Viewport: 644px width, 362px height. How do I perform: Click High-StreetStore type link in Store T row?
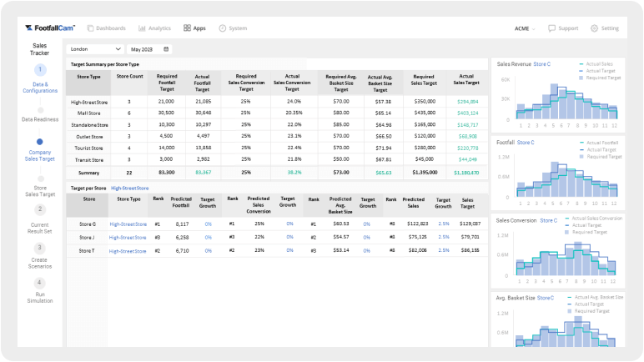click(x=128, y=251)
